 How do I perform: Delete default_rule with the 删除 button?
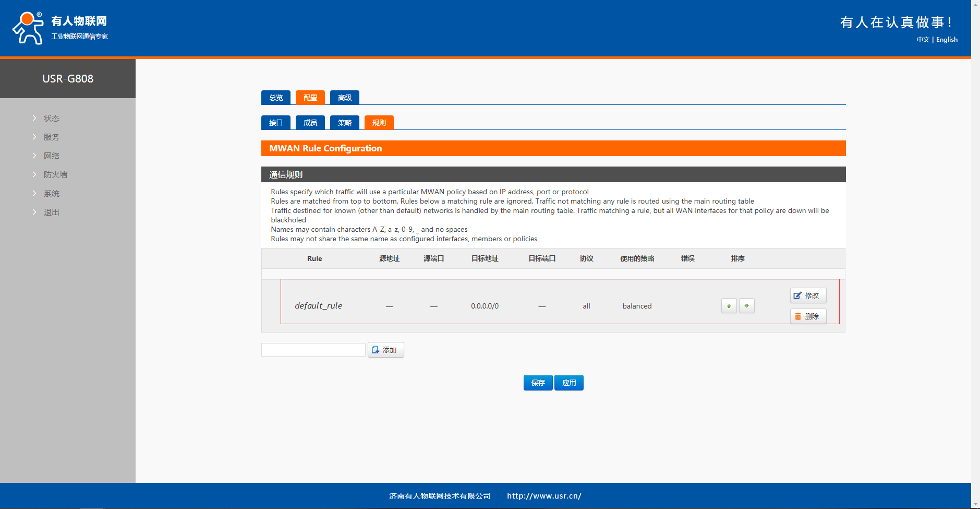[x=807, y=316]
